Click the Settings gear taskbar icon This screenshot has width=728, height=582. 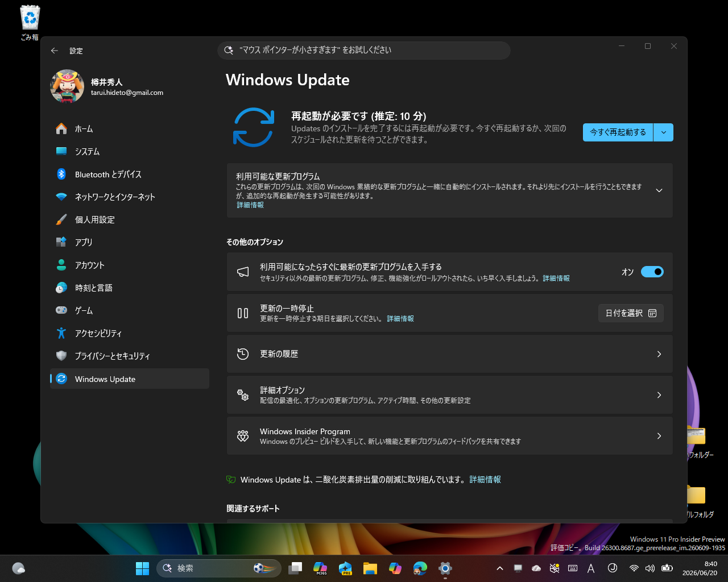pos(445,568)
